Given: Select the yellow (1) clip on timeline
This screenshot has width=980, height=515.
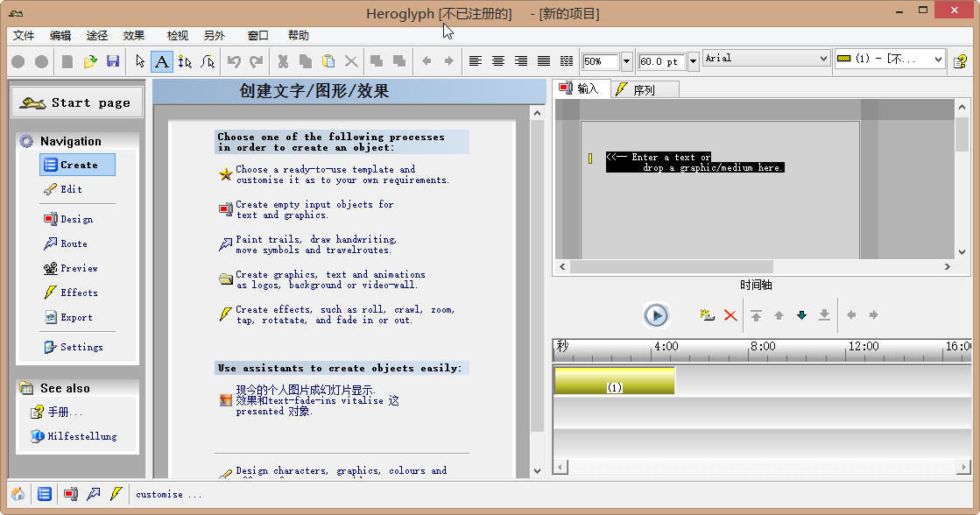Looking at the screenshot, I should click(615, 381).
